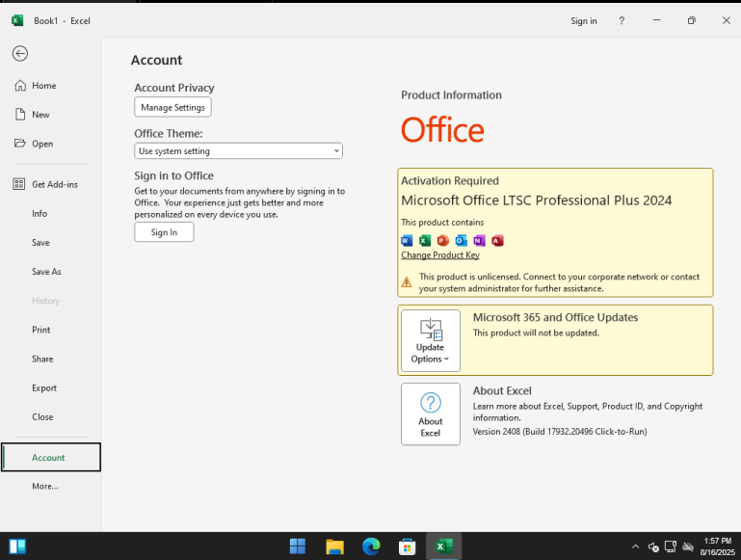
Task: Click the Excel logo in title bar
Action: click(17, 20)
